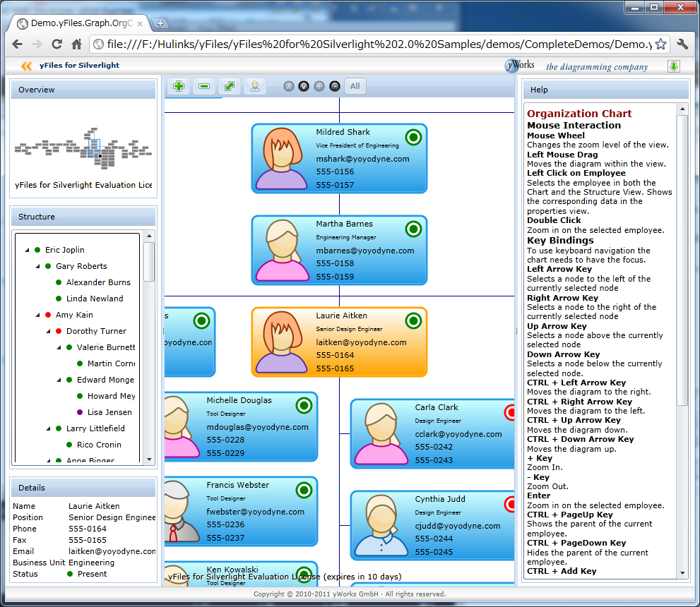Select Linda Newland in Structure tree
The height and width of the screenshot is (607, 700).
(x=95, y=299)
